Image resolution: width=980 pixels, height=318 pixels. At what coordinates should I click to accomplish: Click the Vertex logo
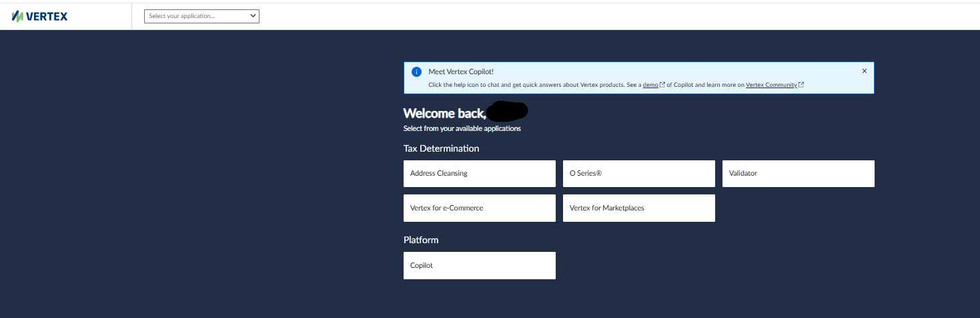coord(39,16)
